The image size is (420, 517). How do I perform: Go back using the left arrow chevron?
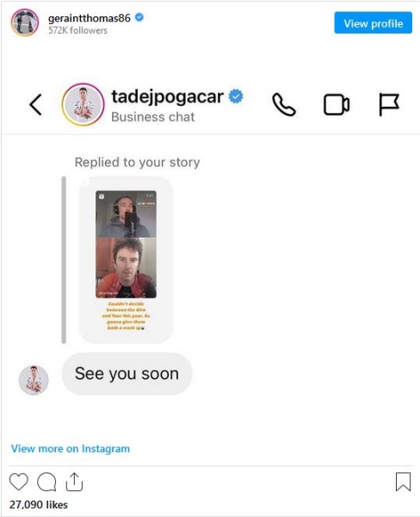pos(35,104)
